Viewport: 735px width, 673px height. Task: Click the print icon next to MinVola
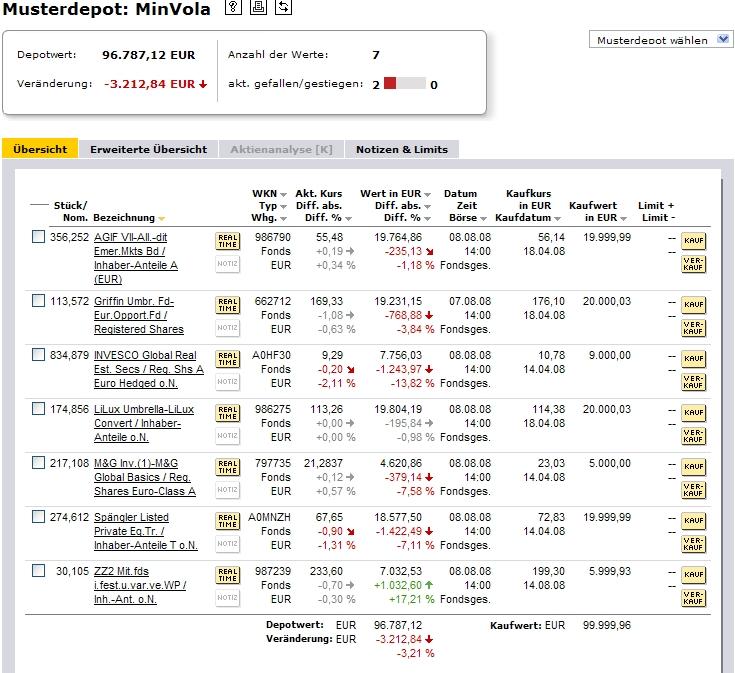pyautogui.click(x=259, y=8)
